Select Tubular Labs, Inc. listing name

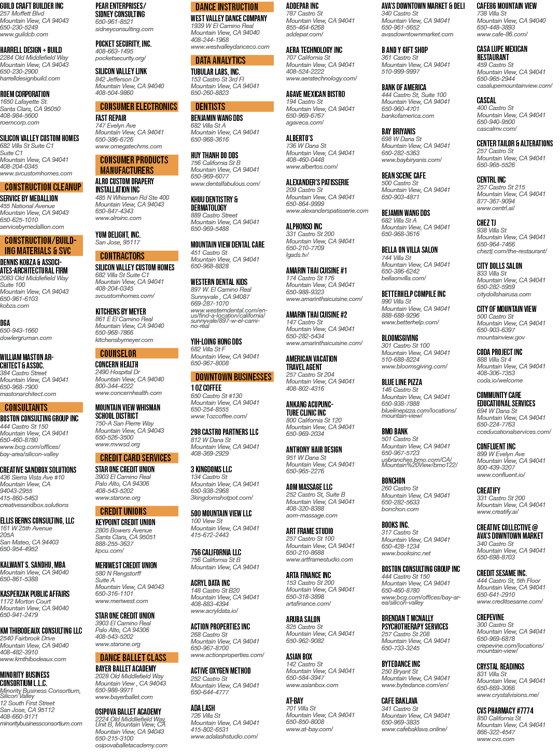pyautogui.click(x=215, y=72)
